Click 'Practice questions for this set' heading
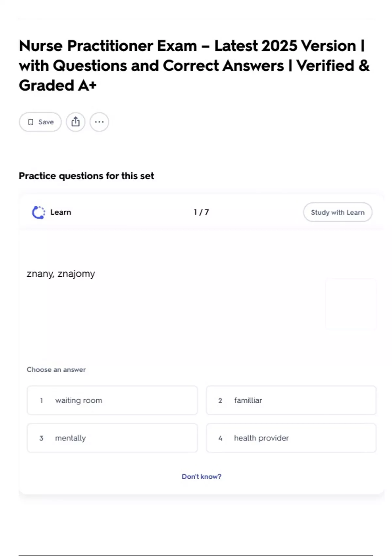The height and width of the screenshot is (556, 392). click(x=86, y=176)
